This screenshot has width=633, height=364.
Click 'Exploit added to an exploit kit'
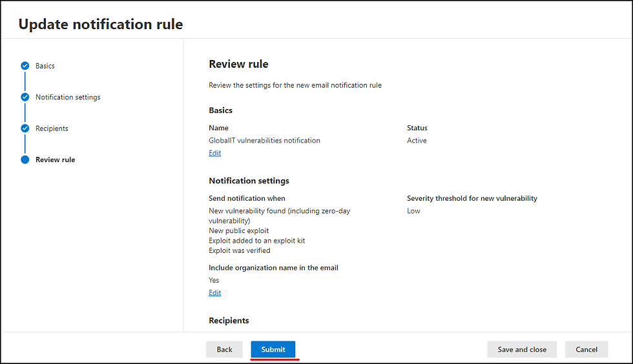point(257,241)
